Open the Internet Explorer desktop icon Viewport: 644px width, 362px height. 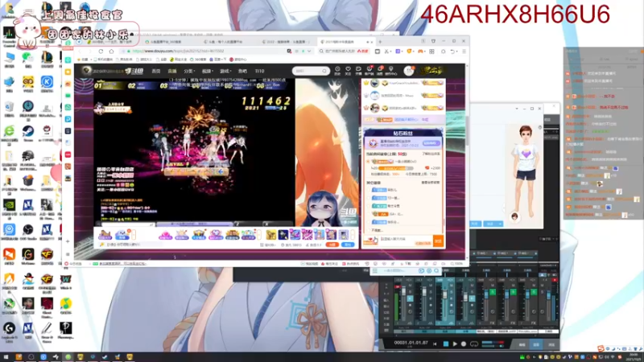coord(9,134)
